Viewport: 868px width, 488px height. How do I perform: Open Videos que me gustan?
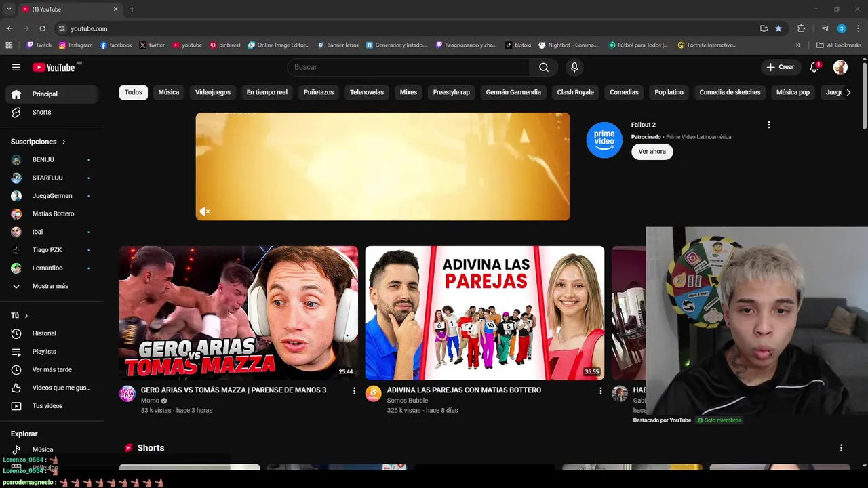tap(52, 388)
